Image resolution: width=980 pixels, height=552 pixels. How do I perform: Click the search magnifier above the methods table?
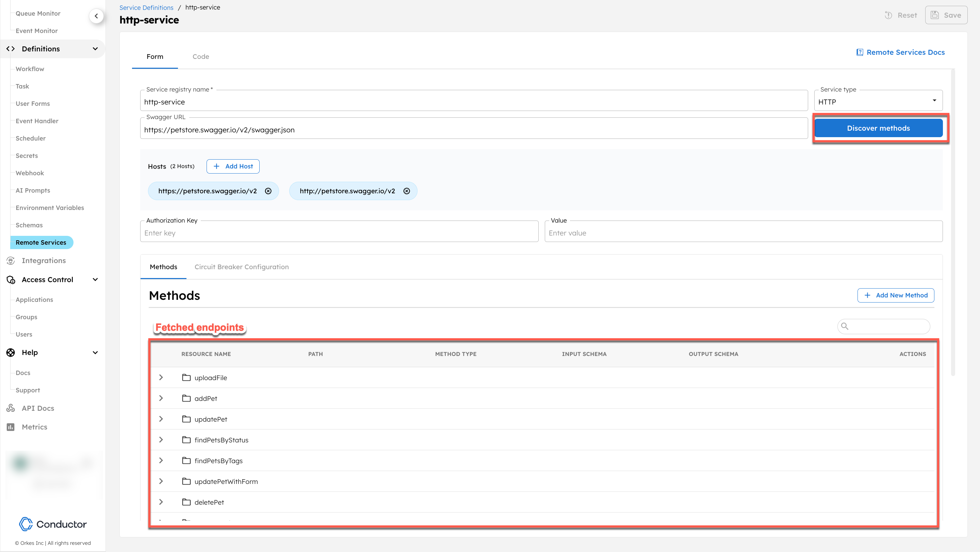[x=845, y=326]
